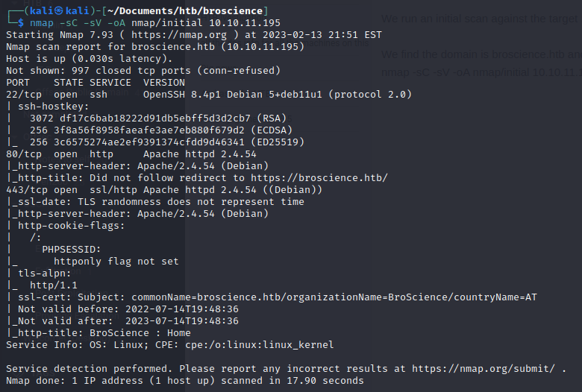Click the Kali skull symbol in the prompt
The image size is (582, 392).
pyautogui.click(x=59, y=10)
